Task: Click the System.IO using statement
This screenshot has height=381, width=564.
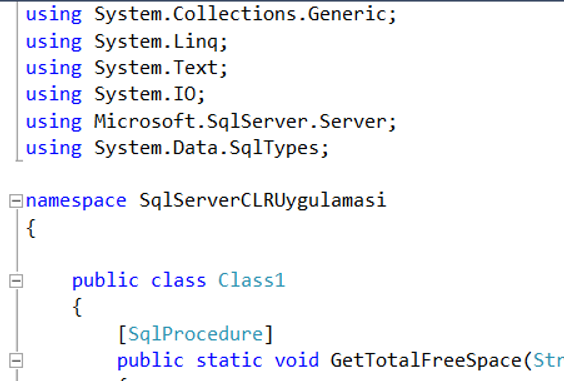Action: (115, 95)
